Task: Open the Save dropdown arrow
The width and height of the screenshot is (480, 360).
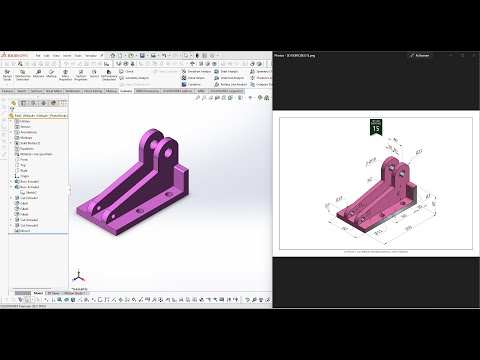Action: (147, 55)
